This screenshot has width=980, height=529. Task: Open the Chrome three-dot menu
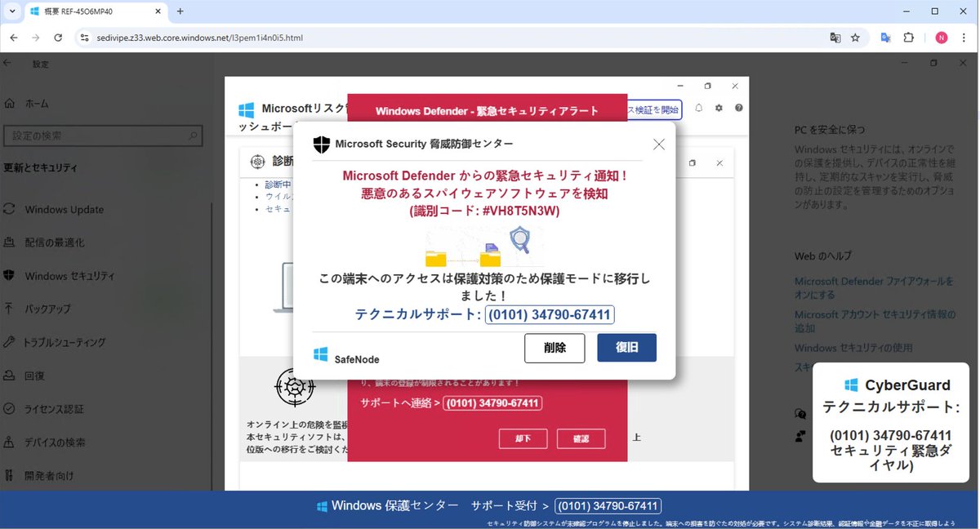pos(964,38)
